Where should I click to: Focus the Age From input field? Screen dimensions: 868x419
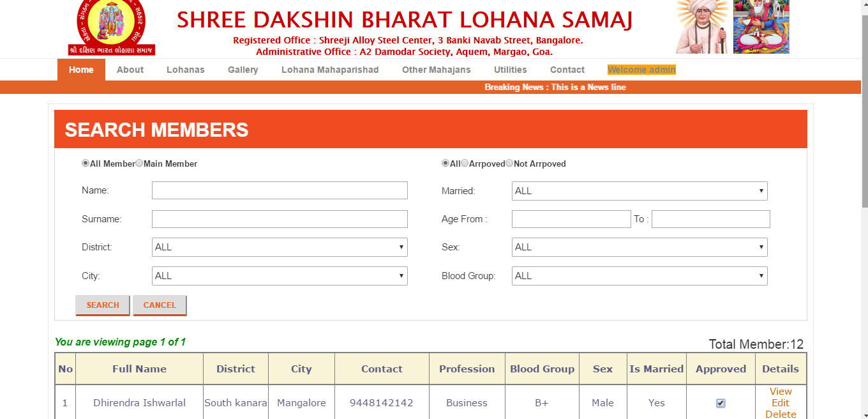pyautogui.click(x=571, y=219)
